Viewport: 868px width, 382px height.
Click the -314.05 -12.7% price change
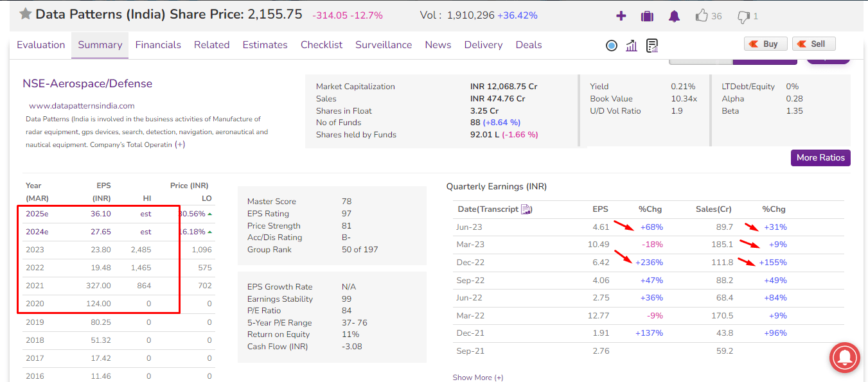click(x=348, y=15)
